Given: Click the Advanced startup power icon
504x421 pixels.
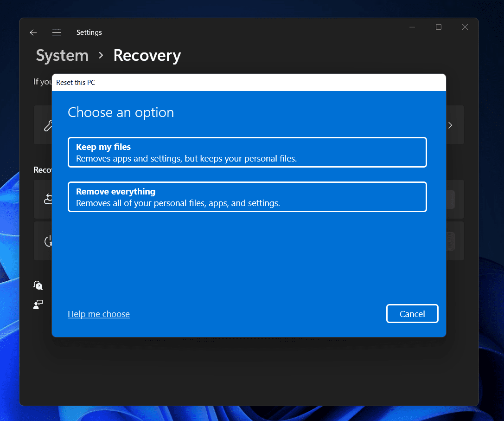Looking at the screenshot, I should click(48, 241).
